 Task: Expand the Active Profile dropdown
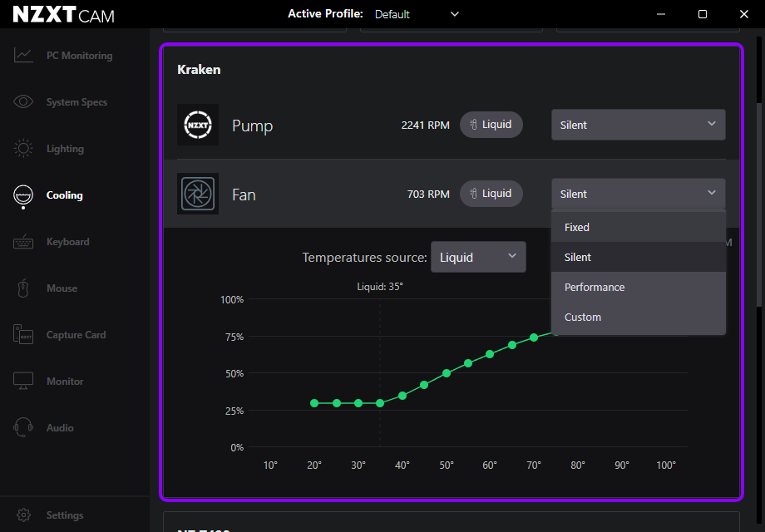417,14
